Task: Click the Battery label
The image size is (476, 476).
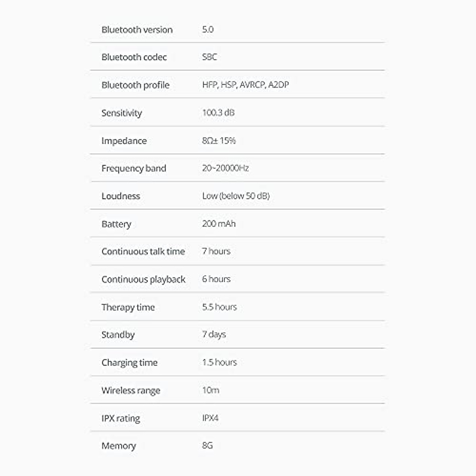Action: 116,224
